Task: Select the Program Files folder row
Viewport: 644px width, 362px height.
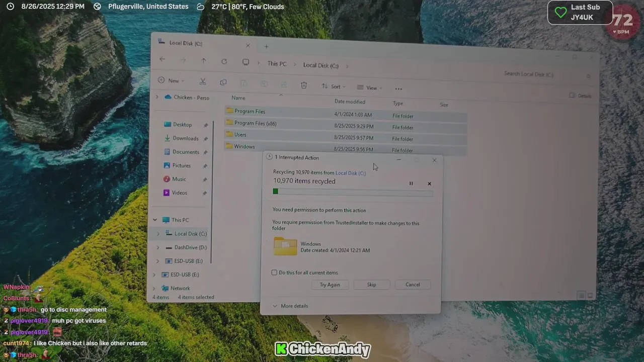Action: tap(346, 113)
